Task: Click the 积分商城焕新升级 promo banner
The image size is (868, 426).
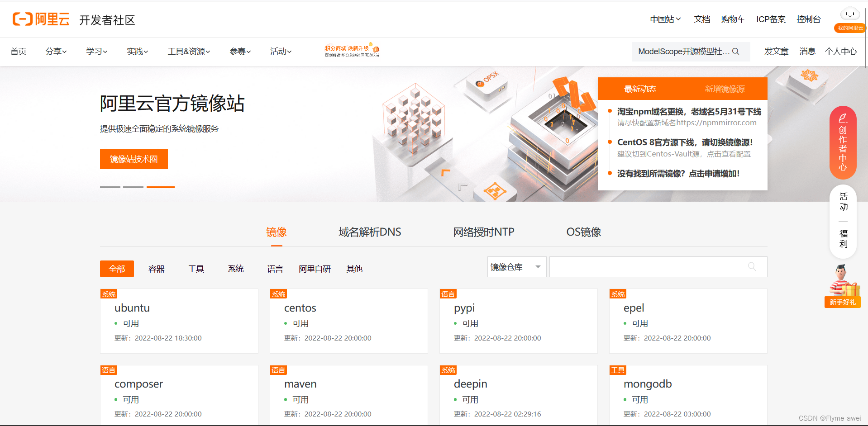Action: (350, 50)
